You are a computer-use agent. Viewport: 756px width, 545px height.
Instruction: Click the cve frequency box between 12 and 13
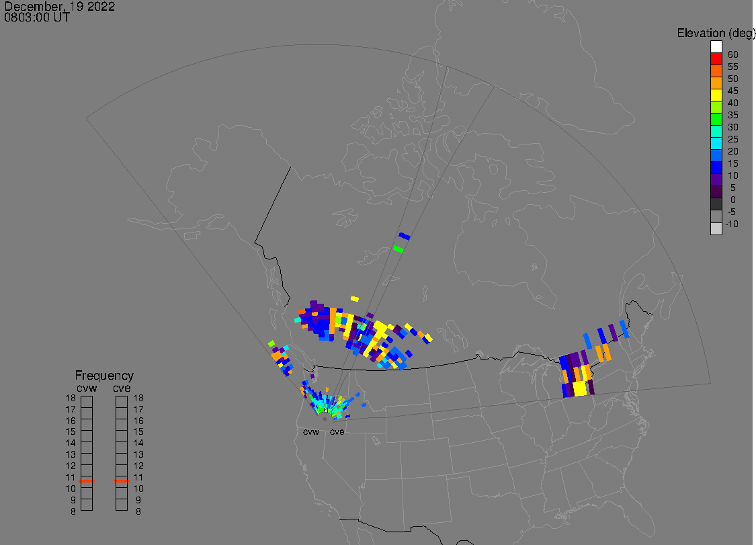click(122, 459)
